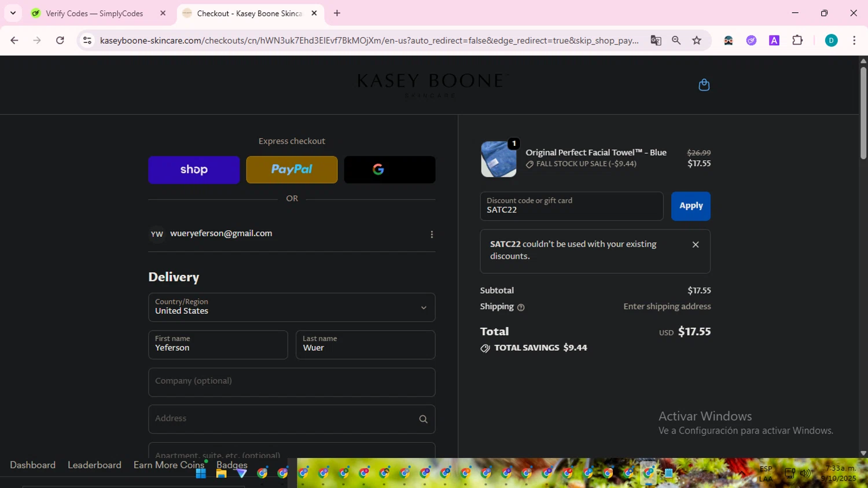Open the taskbar clock and date

pos(838,474)
